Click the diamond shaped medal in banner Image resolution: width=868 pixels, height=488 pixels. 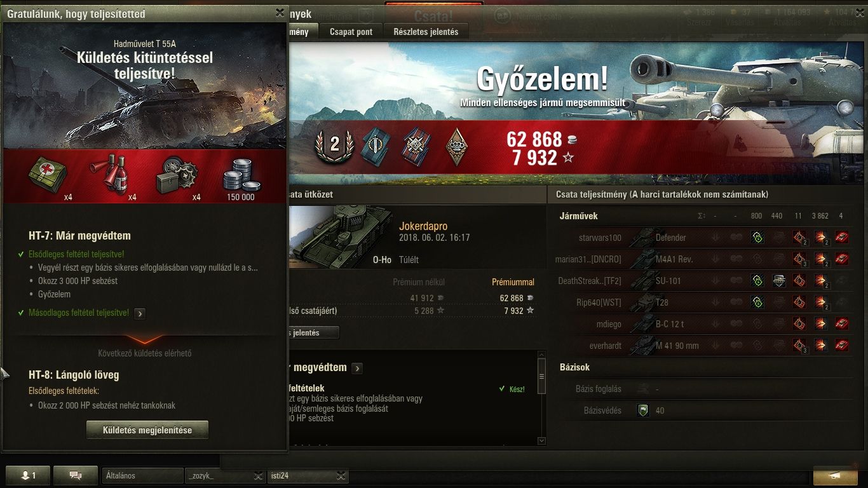tap(457, 147)
